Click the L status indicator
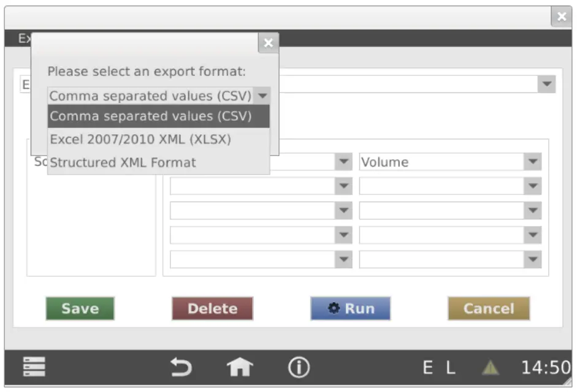The width and height of the screenshot is (577, 392). [451, 367]
